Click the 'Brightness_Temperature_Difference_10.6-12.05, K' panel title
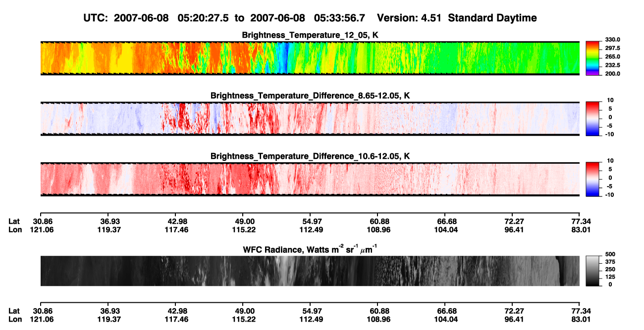This screenshot has height=330, width=644. pyautogui.click(x=310, y=156)
